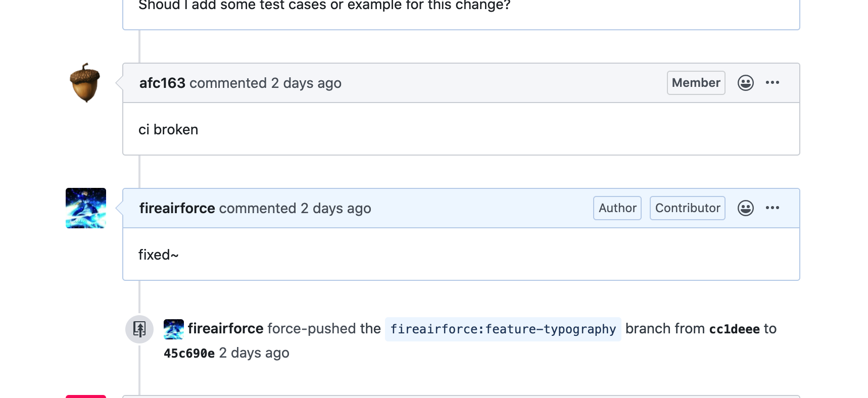Viewport: 868px width, 398px height.
Task: Click the force-push repo icon
Action: pos(139,329)
